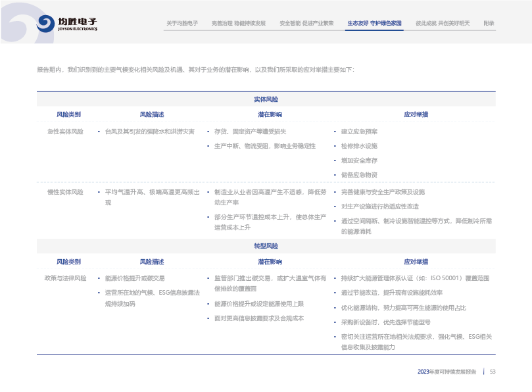The height and width of the screenshot is (392, 532).
Task: Click the 建立应急预案 bullet item
Action: (x=359, y=132)
